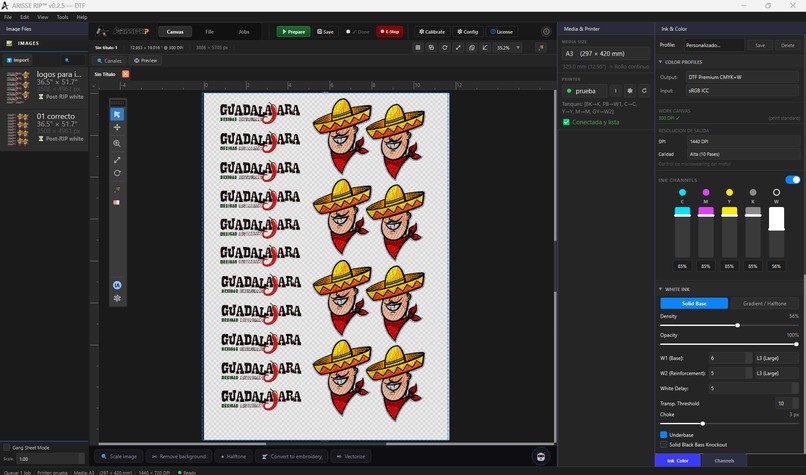Click the overlapping layers icon in canvas toolbar
Image resolution: width=806 pixels, height=475 pixels.
pos(471,47)
